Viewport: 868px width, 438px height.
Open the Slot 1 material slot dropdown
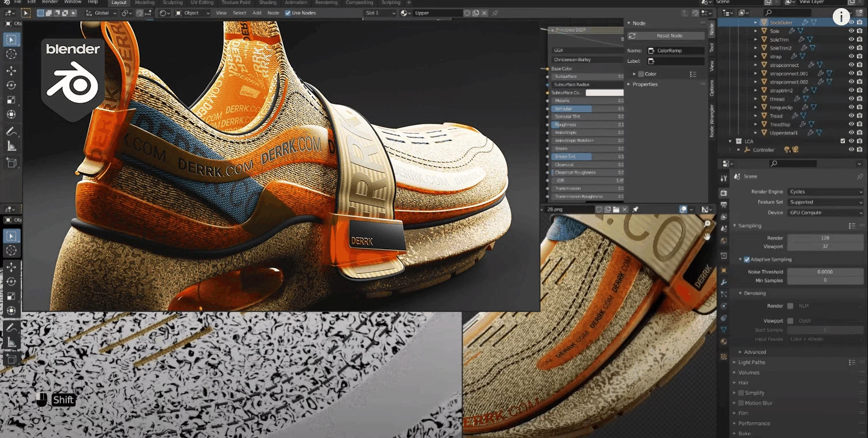[381, 13]
